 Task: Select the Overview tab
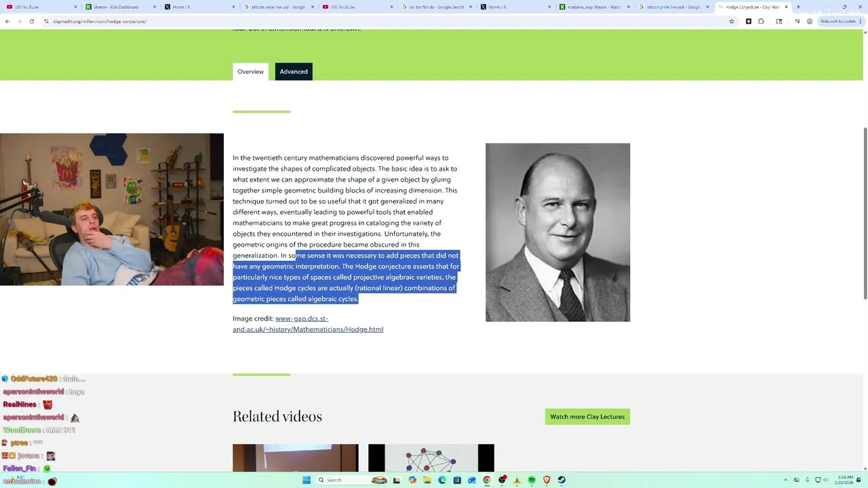[x=250, y=72]
